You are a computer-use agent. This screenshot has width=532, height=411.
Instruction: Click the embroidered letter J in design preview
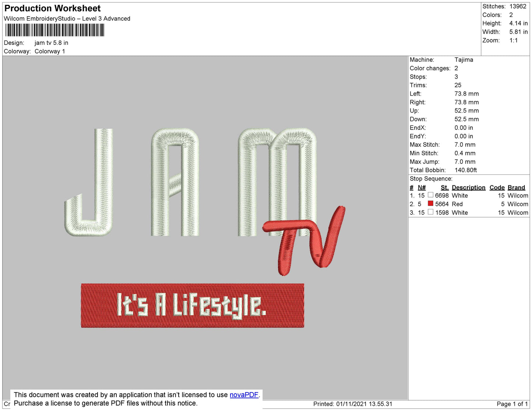tap(89, 182)
